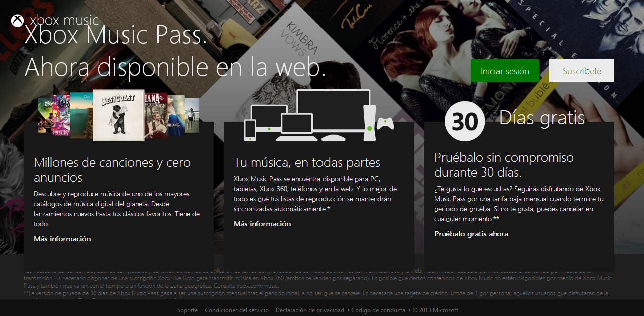Click the Xbox sphere logo icon

click(x=18, y=21)
